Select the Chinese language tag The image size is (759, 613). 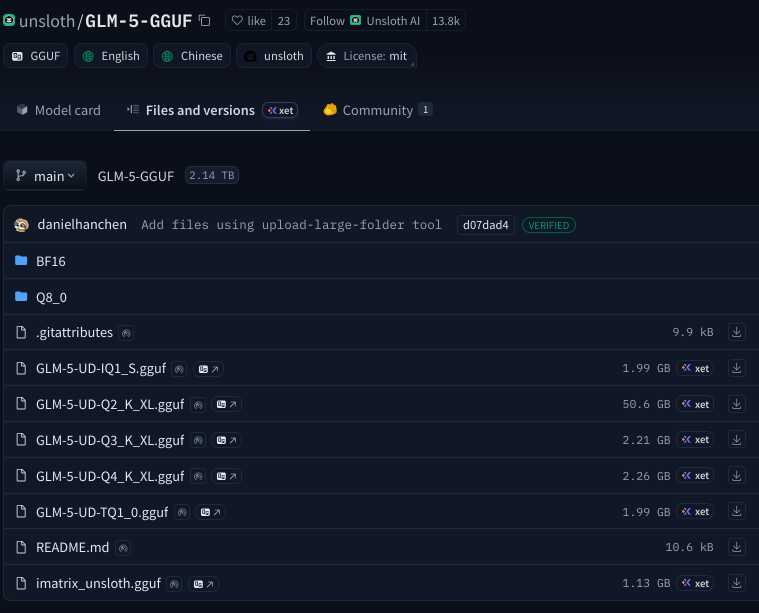[x=192, y=56]
